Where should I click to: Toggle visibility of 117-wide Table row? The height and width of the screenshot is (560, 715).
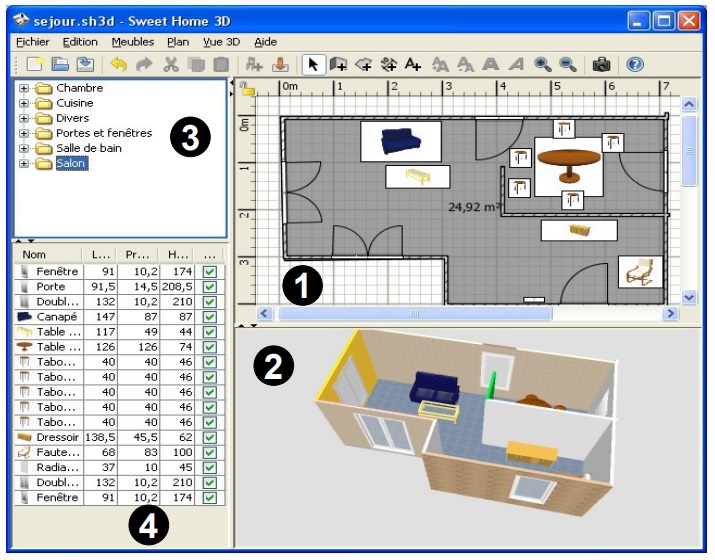[210, 332]
